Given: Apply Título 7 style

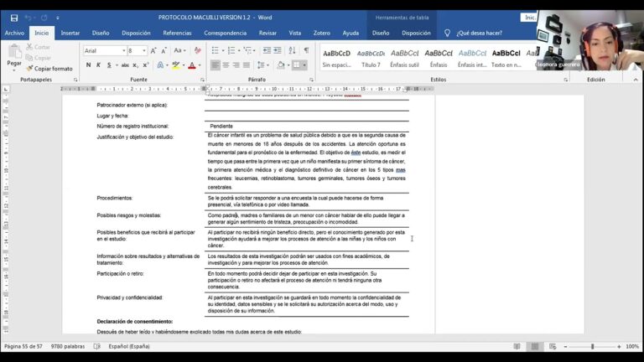Looking at the screenshot, I should (x=371, y=59).
